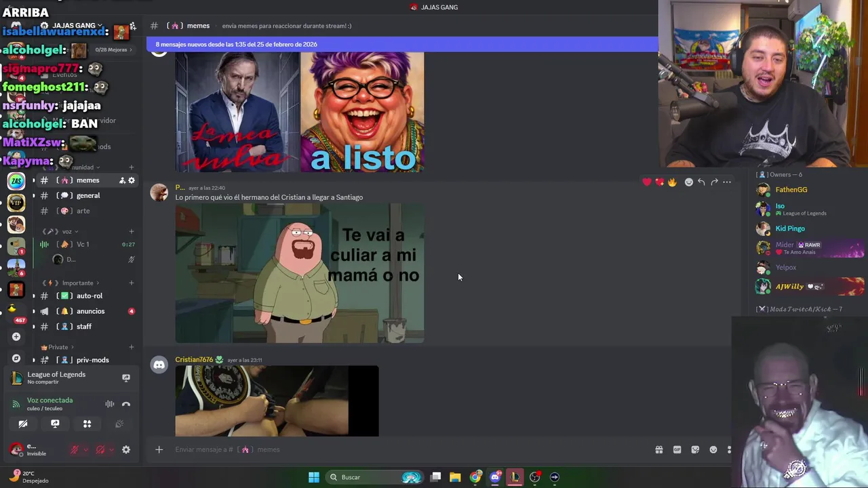Edit the memes channel settings gear
The height and width of the screenshot is (488, 868).
(x=132, y=180)
